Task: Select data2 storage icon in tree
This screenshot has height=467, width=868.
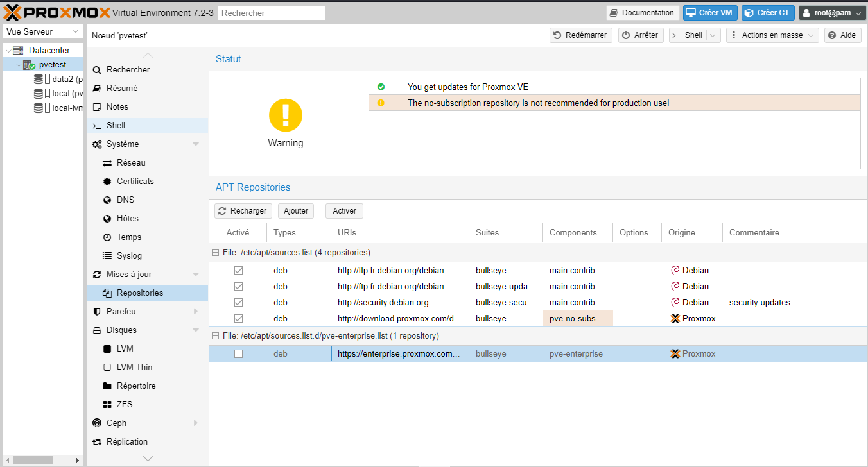Action: tap(39, 80)
